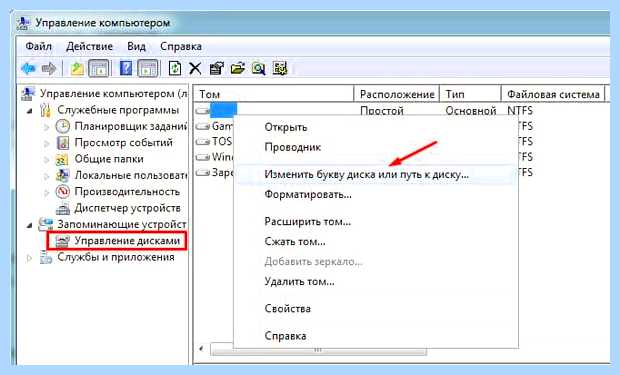620x375 pixels.
Task: Select root Управление компьютером tree node
Action: click(x=113, y=94)
